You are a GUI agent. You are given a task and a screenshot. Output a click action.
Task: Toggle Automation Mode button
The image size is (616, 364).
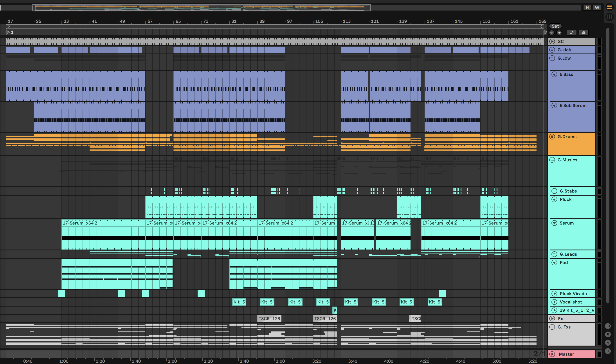click(572, 33)
